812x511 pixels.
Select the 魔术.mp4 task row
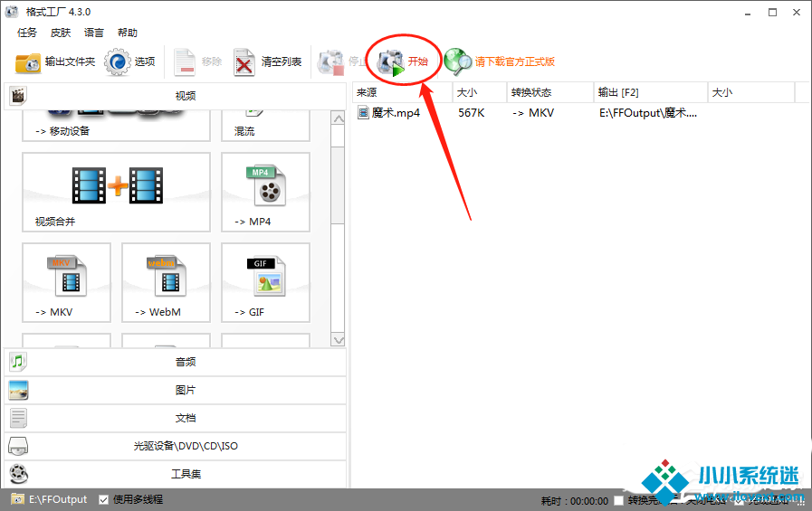[x=396, y=113]
